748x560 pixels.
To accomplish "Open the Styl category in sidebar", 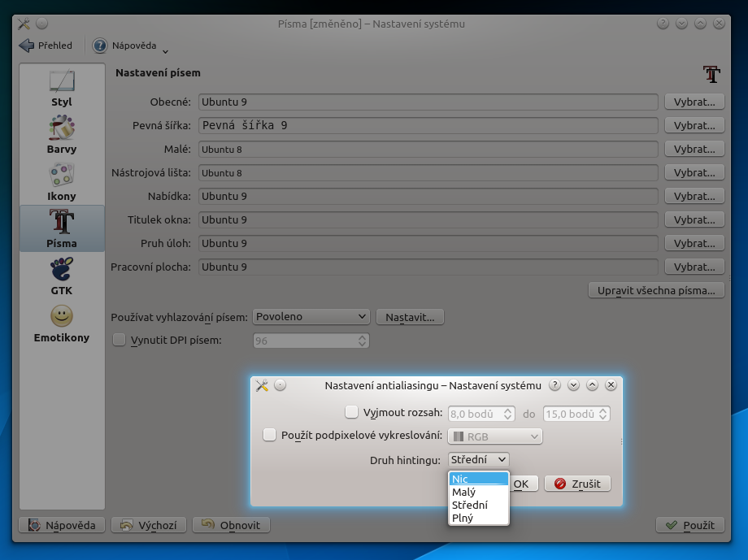I will (x=62, y=88).
